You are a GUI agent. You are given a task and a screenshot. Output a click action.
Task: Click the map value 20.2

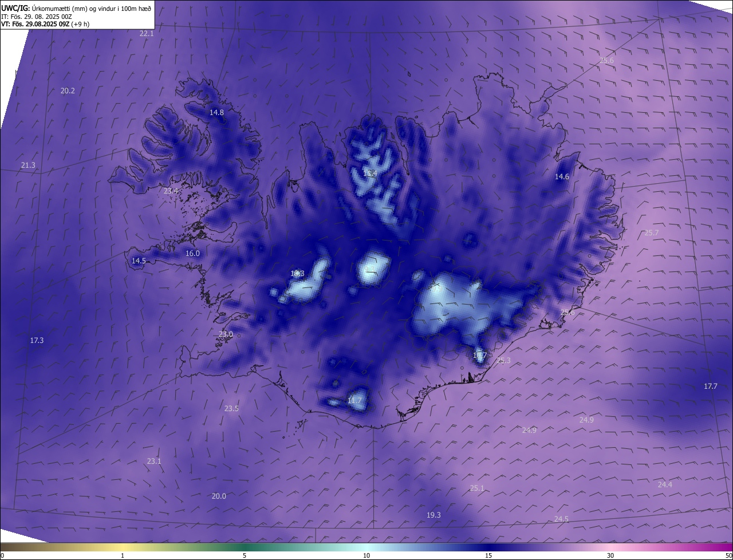point(68,90)
